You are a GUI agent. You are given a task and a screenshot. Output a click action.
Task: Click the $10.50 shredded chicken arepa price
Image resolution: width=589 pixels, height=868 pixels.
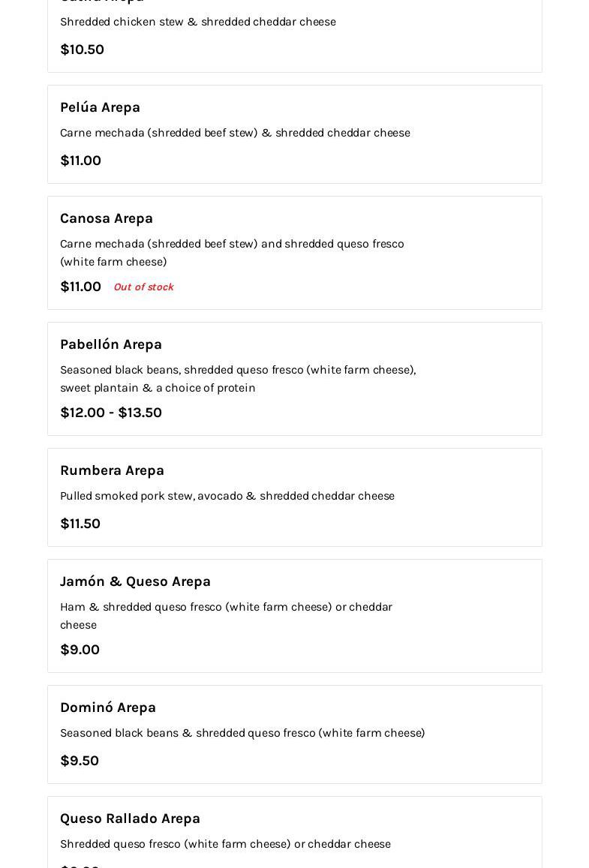82,50
